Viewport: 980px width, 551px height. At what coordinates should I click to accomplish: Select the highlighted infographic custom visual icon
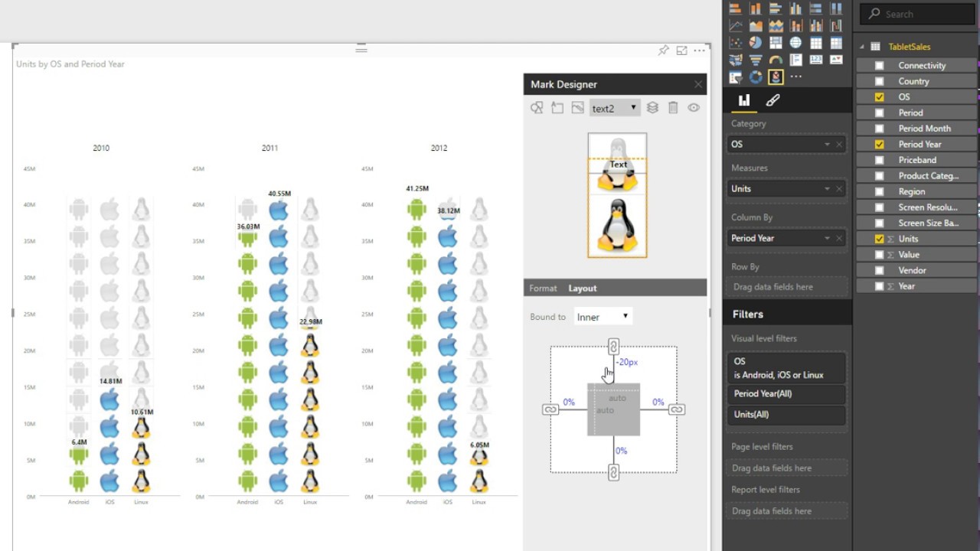tap(776, 77)
